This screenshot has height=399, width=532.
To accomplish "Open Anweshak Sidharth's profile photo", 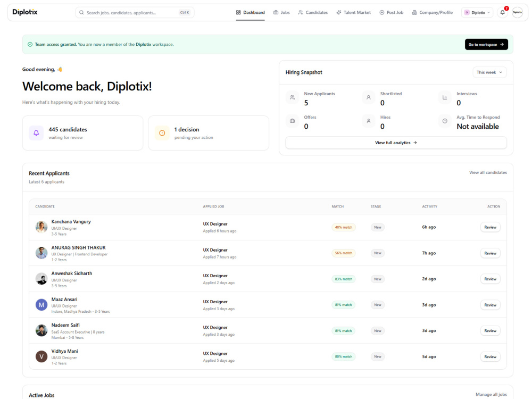I will tap(41, 279).
